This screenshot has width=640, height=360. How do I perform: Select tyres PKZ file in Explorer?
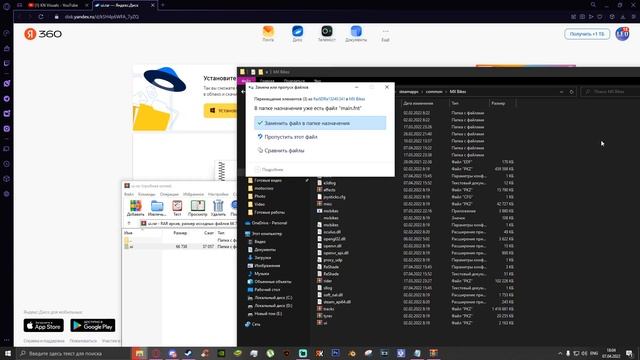325,316
